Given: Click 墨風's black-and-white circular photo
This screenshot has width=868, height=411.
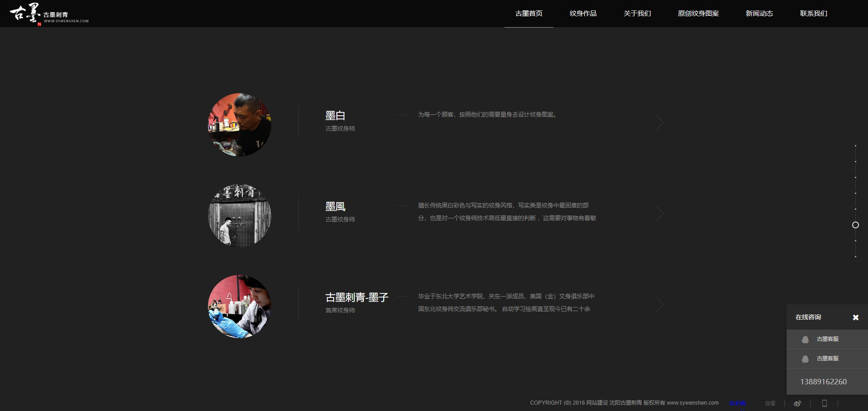Looking at the screenshot, I should (240, 215).
